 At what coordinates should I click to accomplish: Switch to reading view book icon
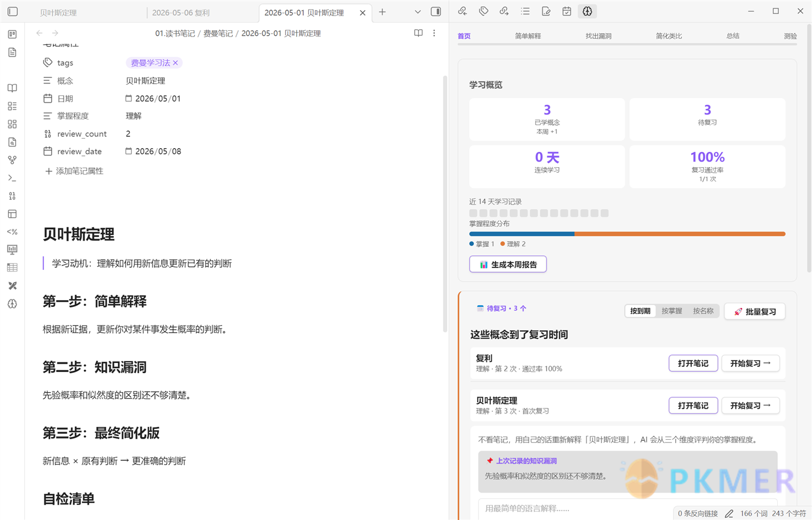pos(418,33)
